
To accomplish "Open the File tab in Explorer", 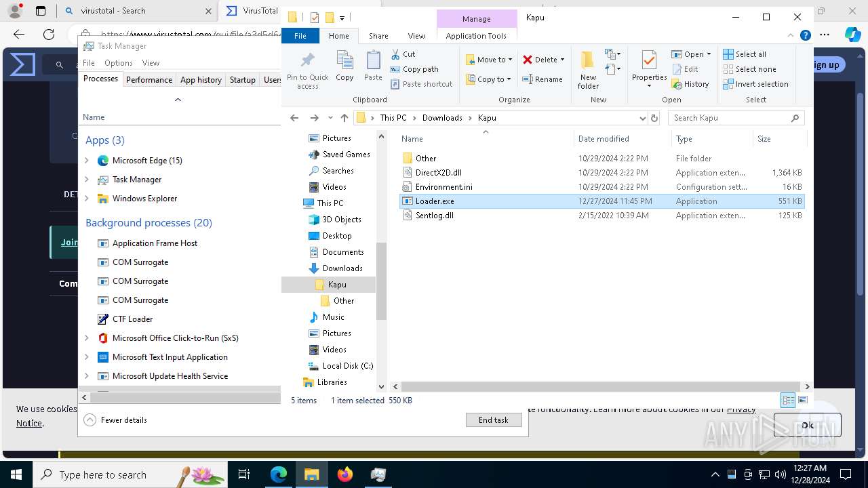I will click(300, 36).
